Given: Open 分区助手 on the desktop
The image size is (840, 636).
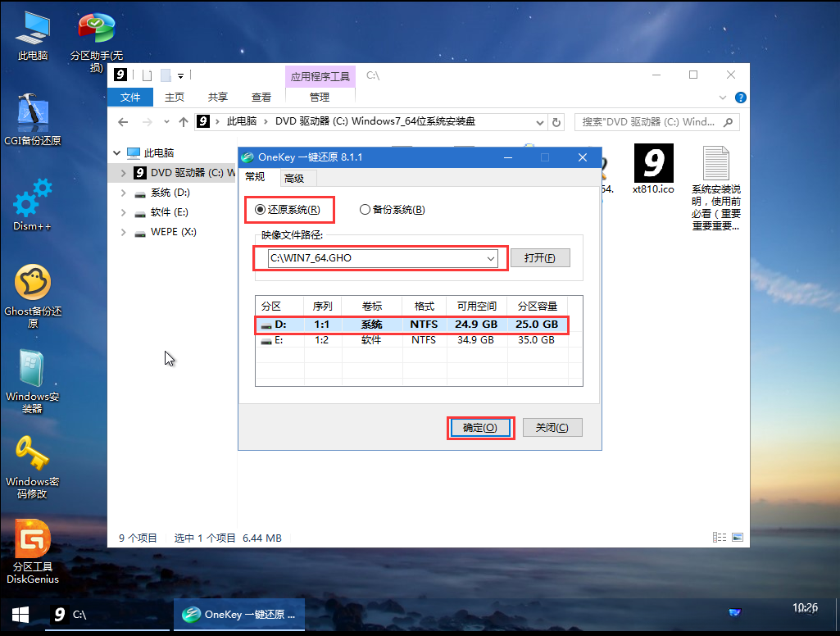Looking at the screenshot, I should pos(96,26).
